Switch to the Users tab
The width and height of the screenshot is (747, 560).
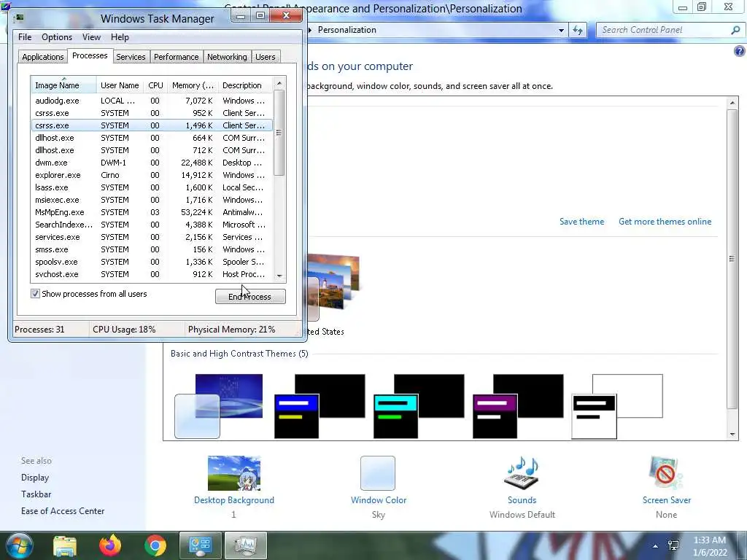point(265,57)
